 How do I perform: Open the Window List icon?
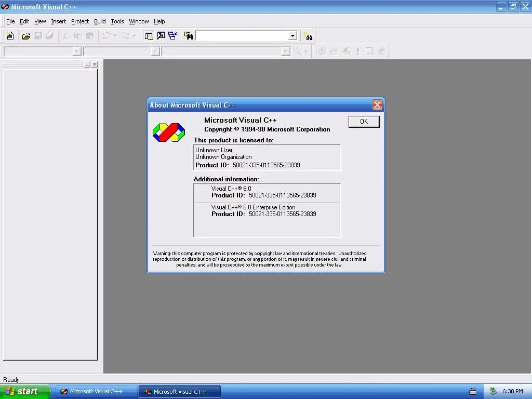(x=172, y=36)
